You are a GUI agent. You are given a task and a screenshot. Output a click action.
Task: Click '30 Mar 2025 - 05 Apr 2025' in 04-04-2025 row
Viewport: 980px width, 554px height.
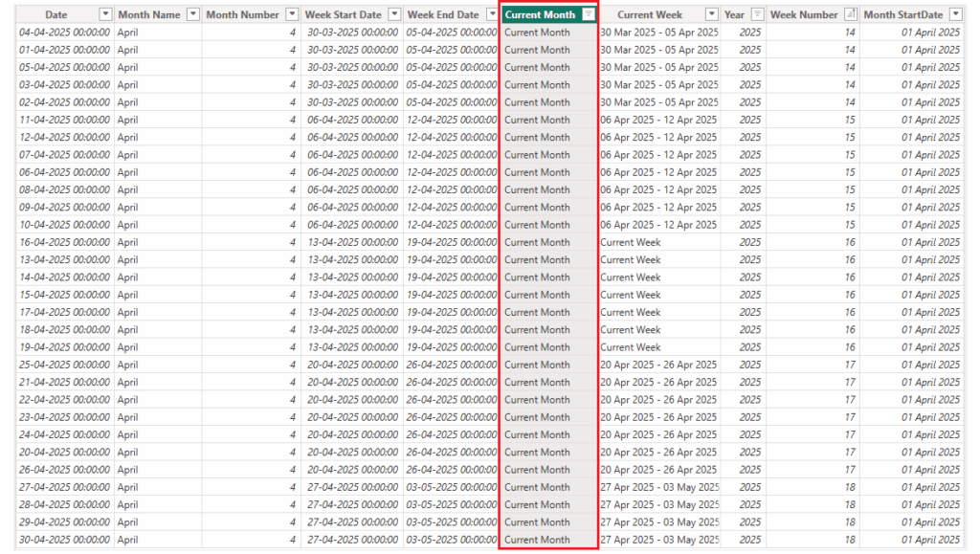pyautogui.click(x=659, y=32)
